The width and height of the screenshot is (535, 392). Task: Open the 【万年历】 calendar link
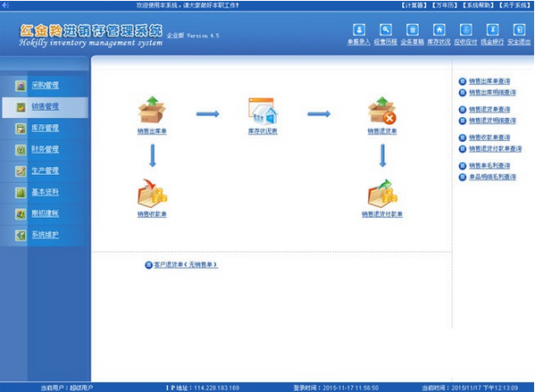tap(445, 5)
